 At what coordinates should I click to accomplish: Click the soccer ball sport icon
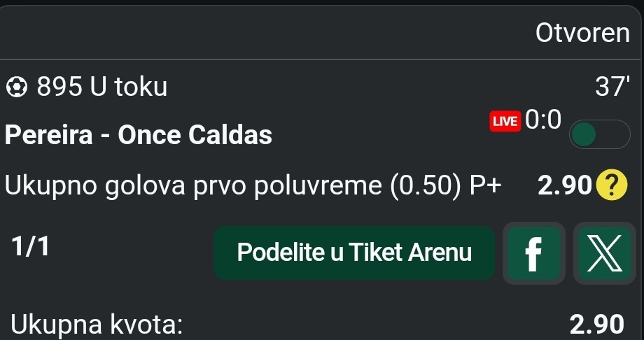(17, 87)
